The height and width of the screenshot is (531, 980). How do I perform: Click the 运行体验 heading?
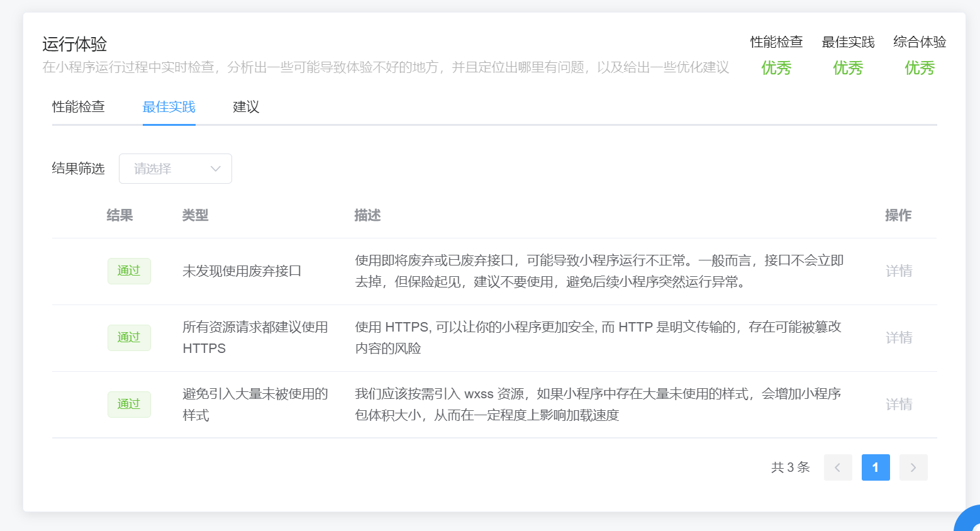pyautogui.click(x=75, y=44)
